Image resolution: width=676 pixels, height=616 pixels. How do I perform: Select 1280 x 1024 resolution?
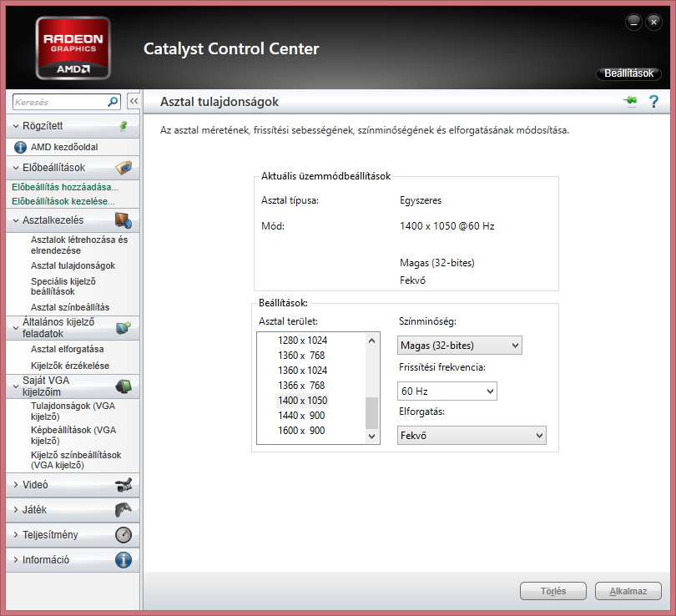pyautogui.click(x=303, y=341)
